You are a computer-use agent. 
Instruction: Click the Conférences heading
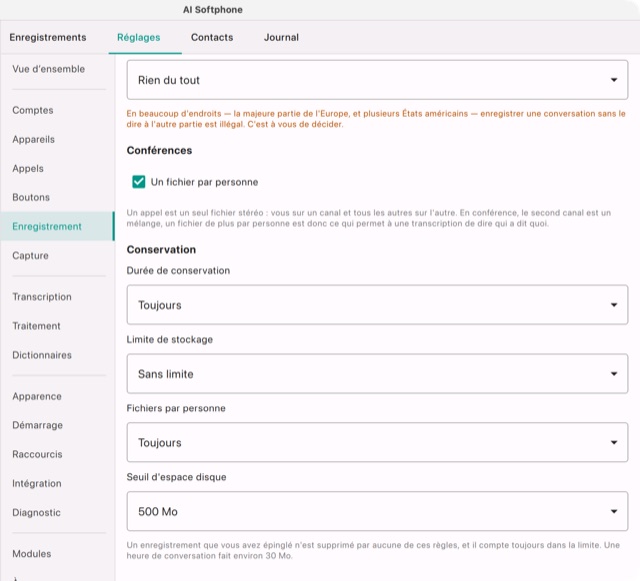point(159,150)
